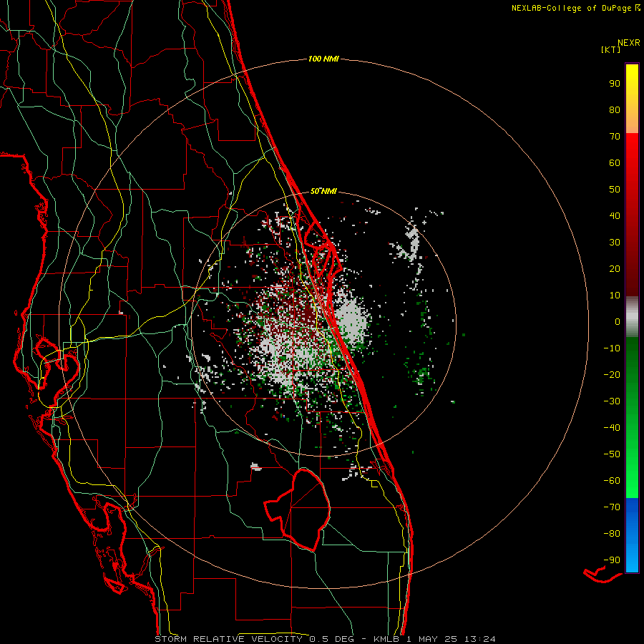Select the 0 value on velocity scale
The width and height of the screenshot is (644, 644).
[618, 322]
